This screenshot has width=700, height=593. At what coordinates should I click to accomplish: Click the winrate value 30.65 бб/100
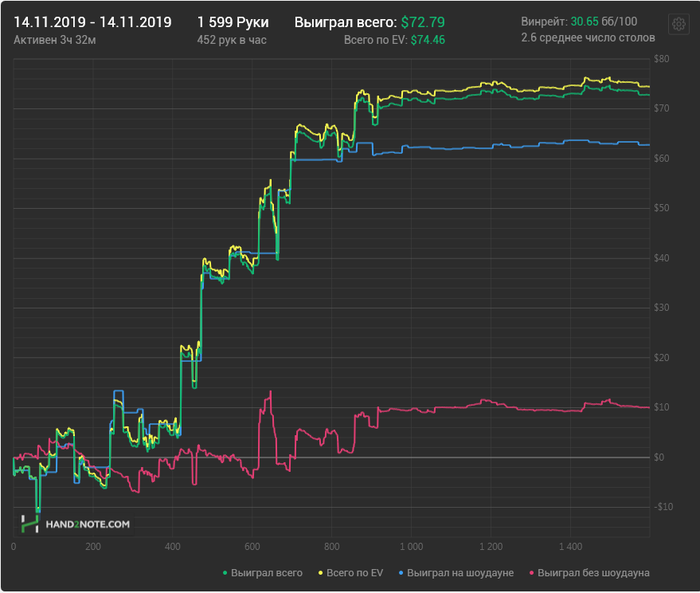604,21
